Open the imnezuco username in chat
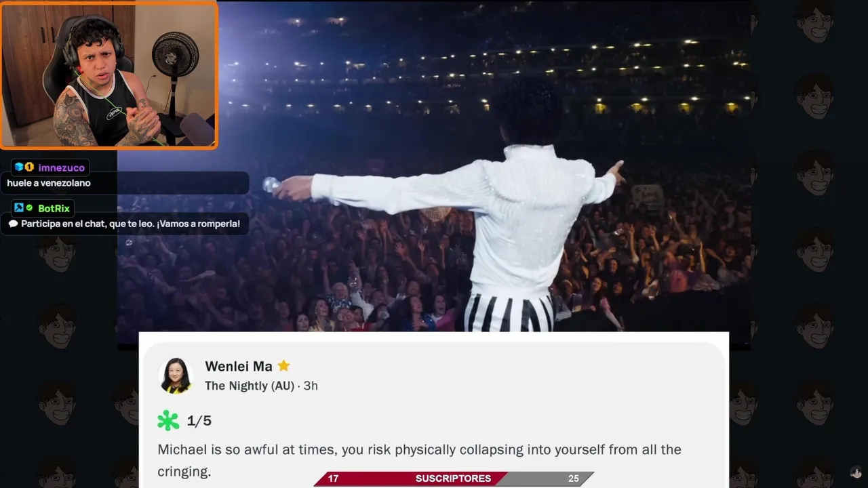The height and width of the screenshot is (488, 868). pos(62,167)
